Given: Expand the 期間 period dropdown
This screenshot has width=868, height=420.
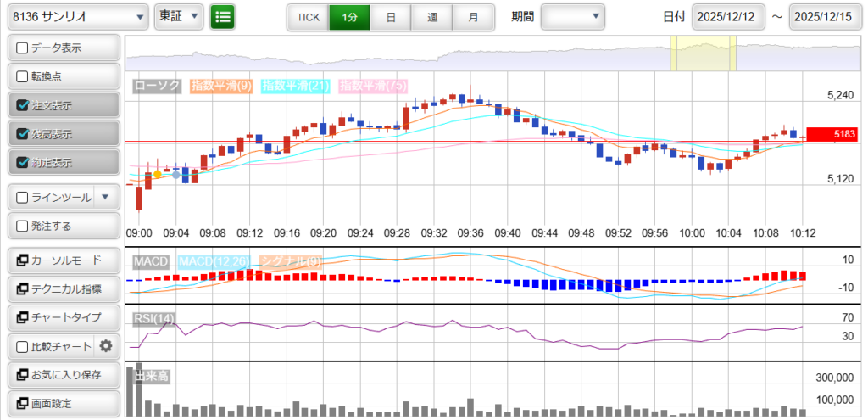Looking at the screenshot, I should click(573, 16).
